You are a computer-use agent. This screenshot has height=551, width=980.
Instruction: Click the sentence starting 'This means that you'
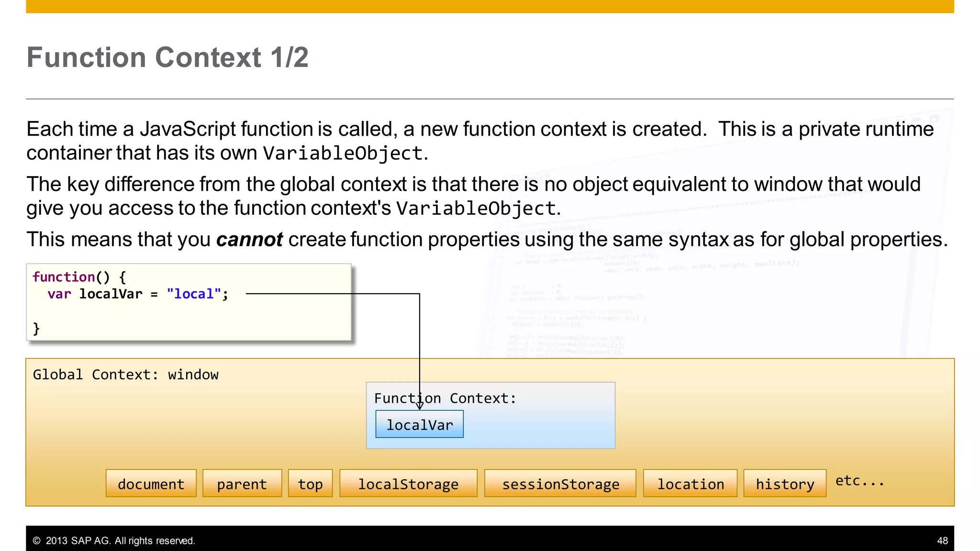487,239
